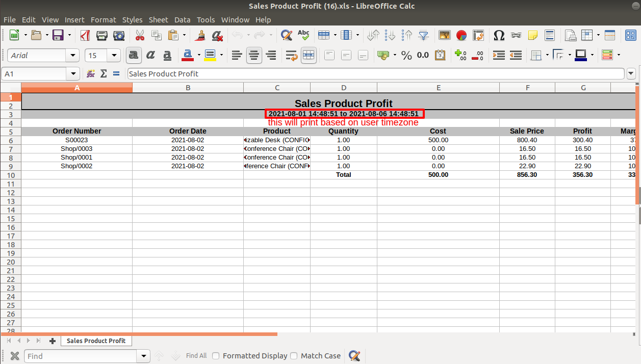
Task: Click the Clone Formatting paintbrush icon
Action: [x=200, y=35]
